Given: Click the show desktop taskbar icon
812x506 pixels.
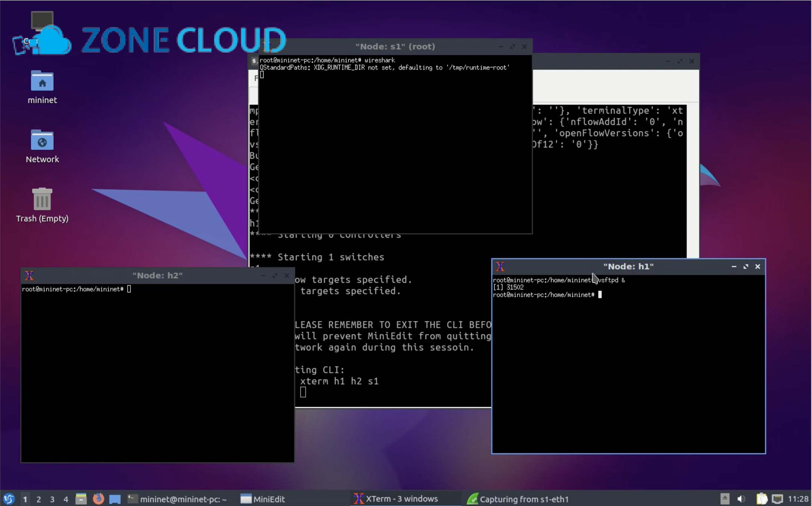Looking at the screenshot, I should pos(115,499).
